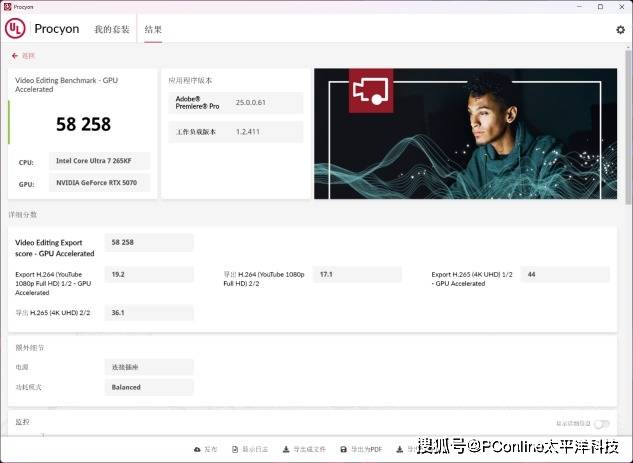633x463 pixels.
Task: Click the NVIDIA GeForce RTX 5070 field
Action: (x=100, y=183)
